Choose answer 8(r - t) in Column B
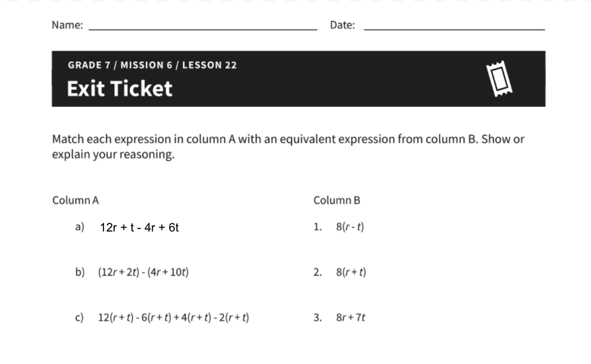 350,227
